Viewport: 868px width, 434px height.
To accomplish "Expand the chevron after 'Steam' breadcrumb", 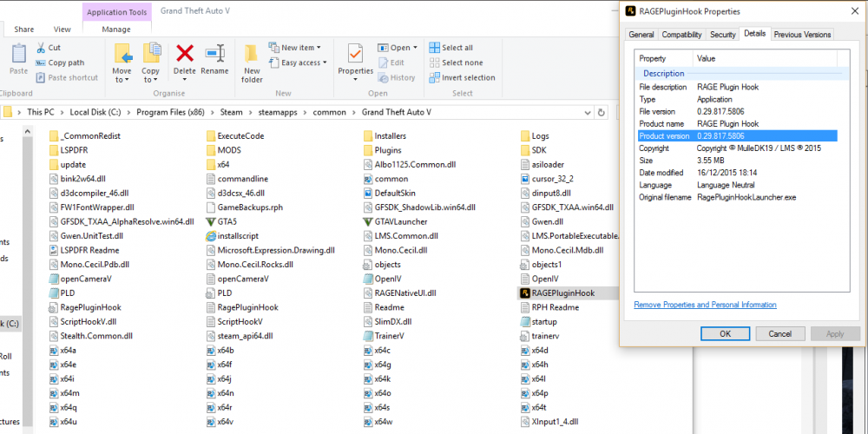I will [x=251, y=112].
